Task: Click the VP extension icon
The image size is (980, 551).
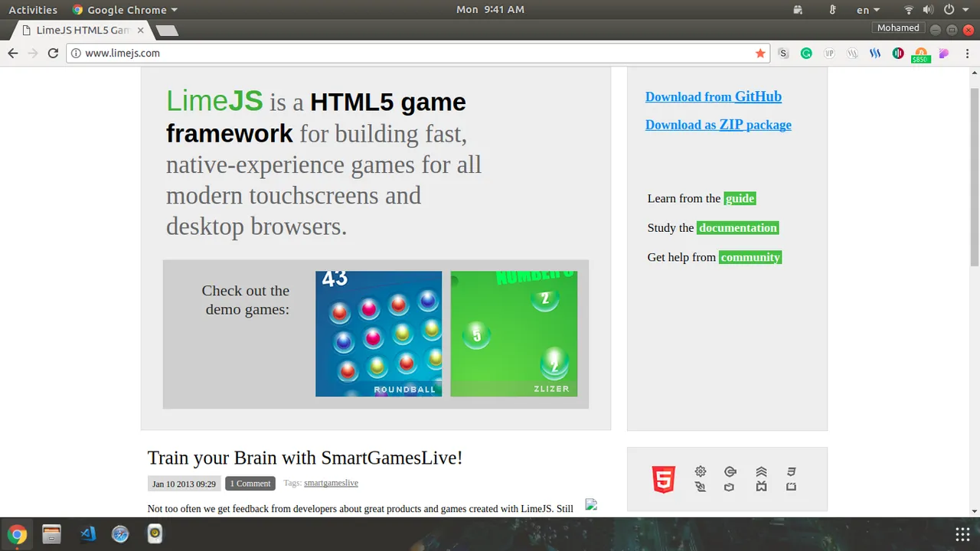Action: pyautogui.click(x=829, y=53)
